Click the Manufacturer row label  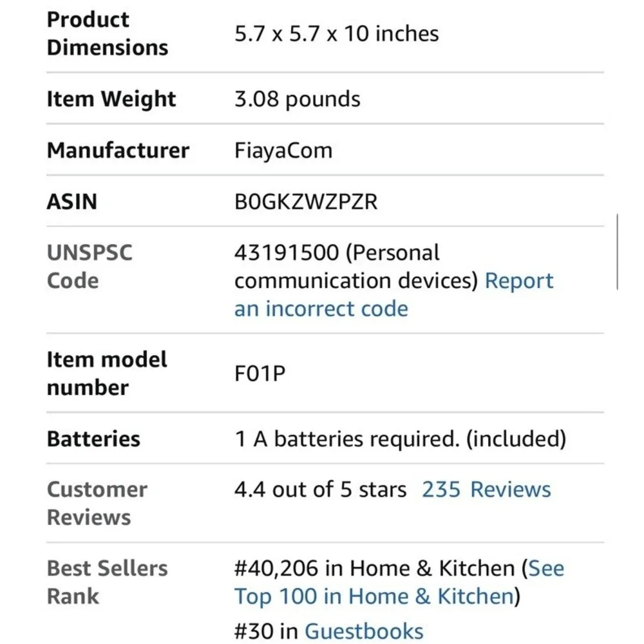pyautogui.click(x=118, y=150)
